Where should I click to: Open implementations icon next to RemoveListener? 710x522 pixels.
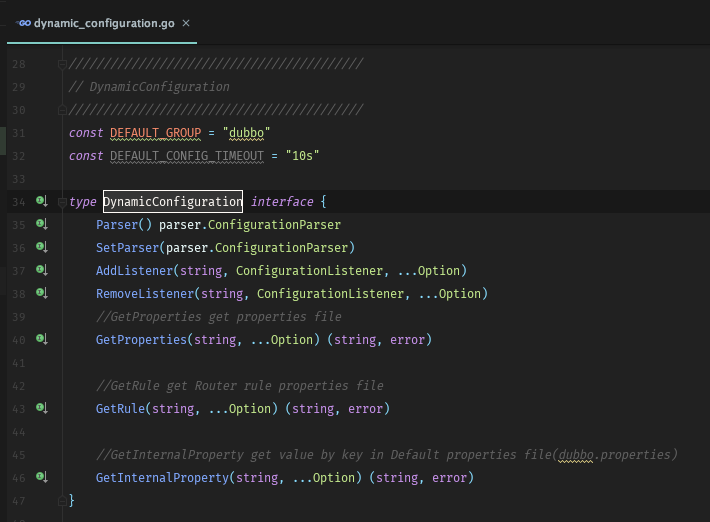42,293
